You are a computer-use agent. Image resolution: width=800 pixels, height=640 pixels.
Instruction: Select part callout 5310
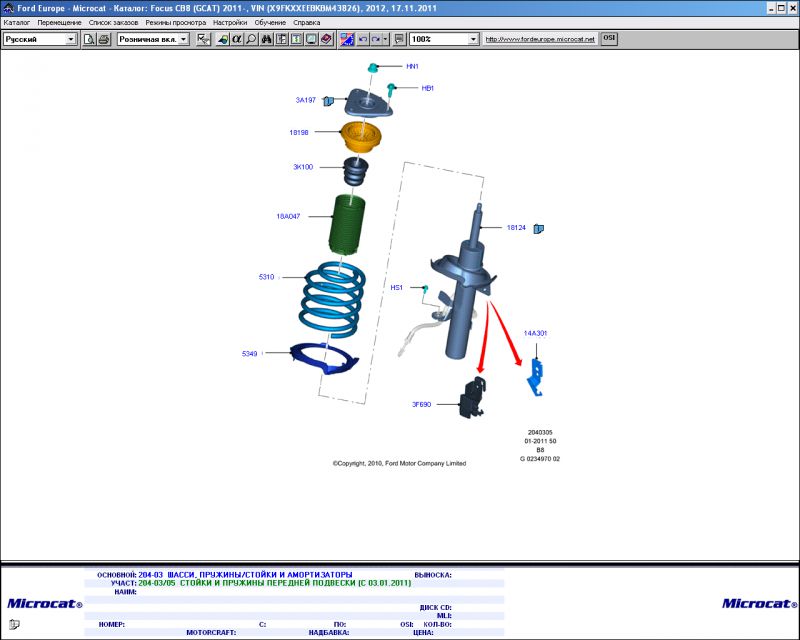click(x=266, y=277)
